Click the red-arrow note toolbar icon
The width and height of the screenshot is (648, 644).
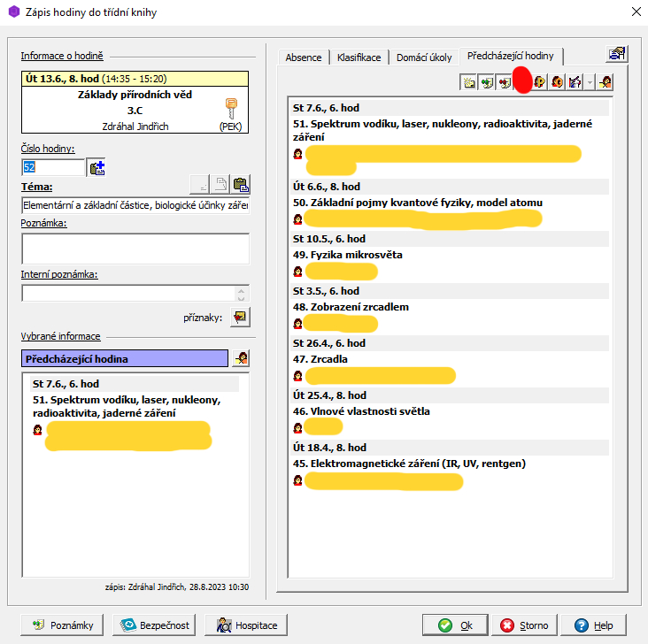pyautogui.click(x=505, y=81)
